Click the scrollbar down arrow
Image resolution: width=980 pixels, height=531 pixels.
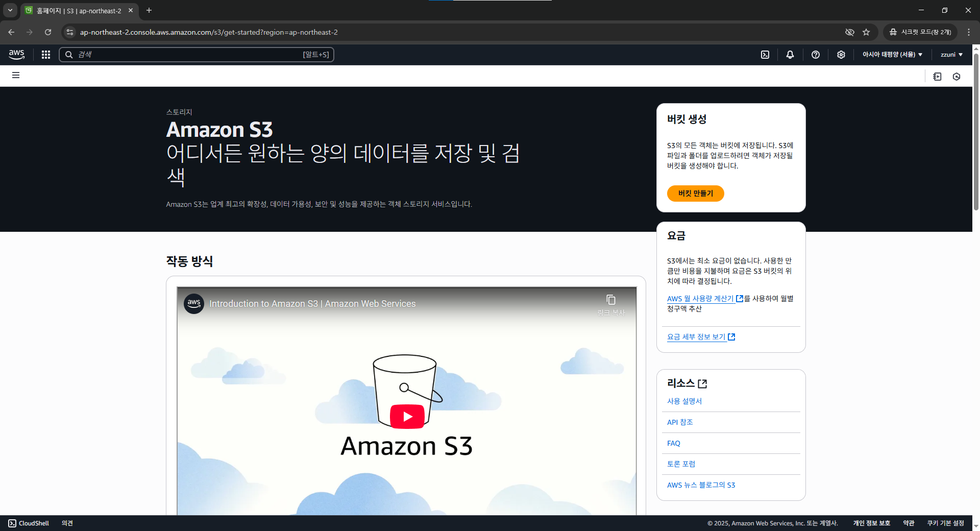976,526
